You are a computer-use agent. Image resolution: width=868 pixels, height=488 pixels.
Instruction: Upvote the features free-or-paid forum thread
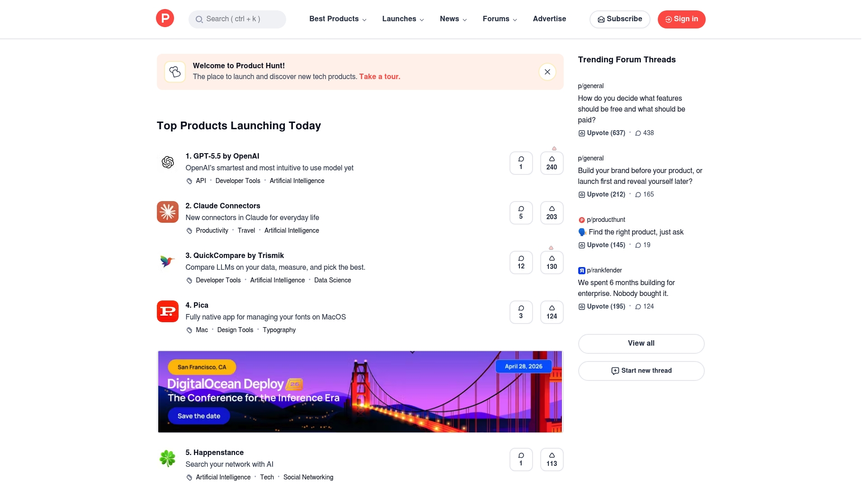click(x=602, y=133)
